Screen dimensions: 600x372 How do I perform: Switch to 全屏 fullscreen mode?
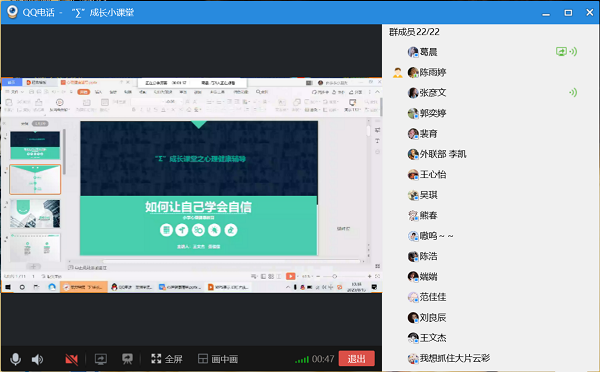(166, 359)
